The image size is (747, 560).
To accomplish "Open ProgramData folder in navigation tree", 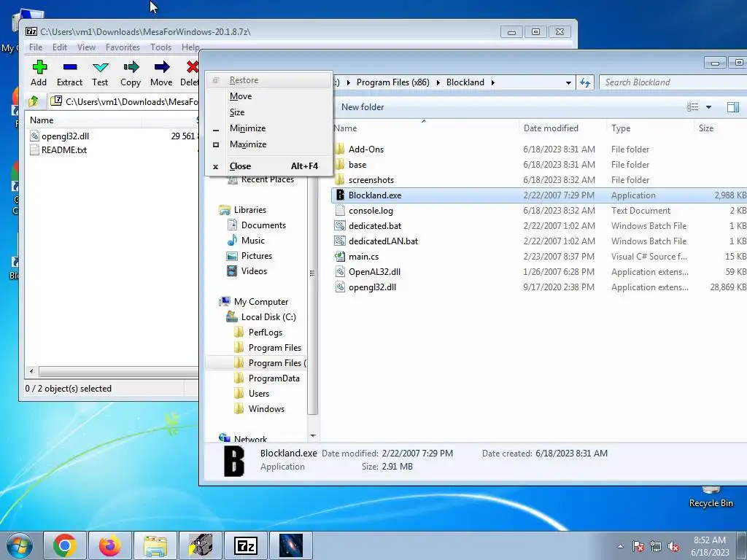I will pyautogui.click(x=274, y=378).
